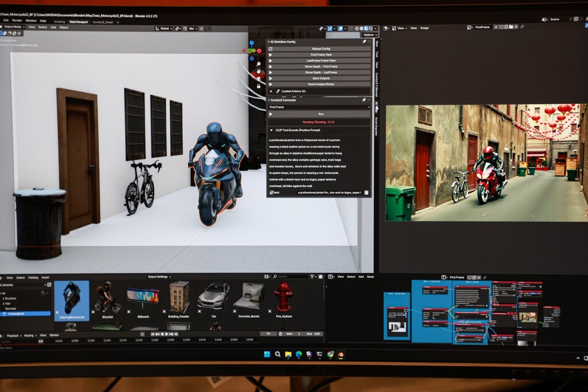Open Import Settings dropdown in asset browser
Viewport: 588px width, 392px height.
point(160,277)
